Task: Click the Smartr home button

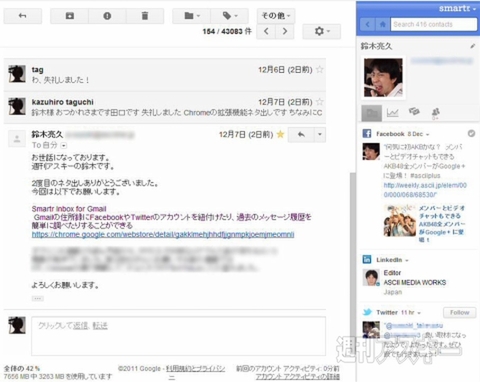Action: click(x=383, y=24)
